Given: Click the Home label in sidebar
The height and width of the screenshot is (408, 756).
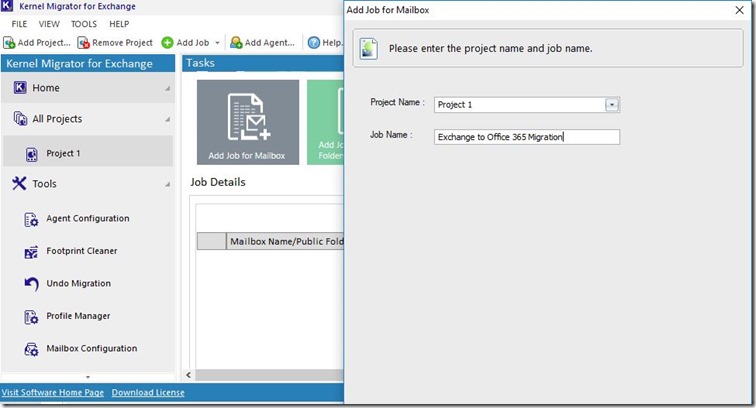Looking at the screenshot, I should point(46,88).
